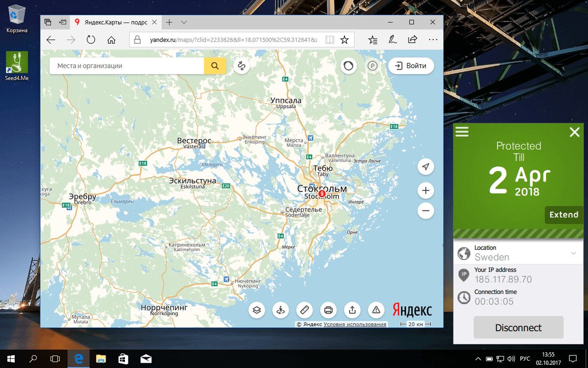This screenshot has width=588, height=368.
Task: Click the Extend button
Action: tap(563, 215)
